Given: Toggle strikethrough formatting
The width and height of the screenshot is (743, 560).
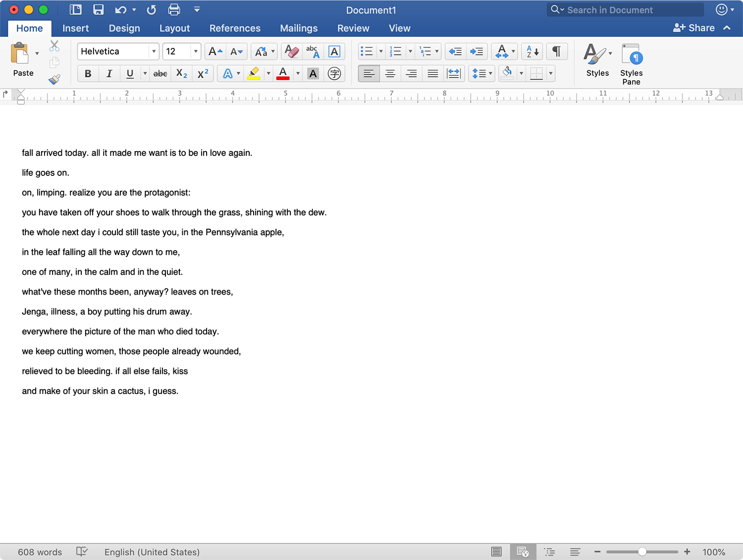Looking at the screenshot, I should 160,74.
